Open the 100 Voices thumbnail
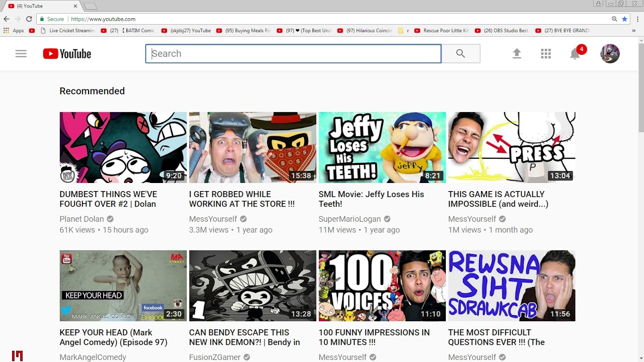 coord(382,286)
